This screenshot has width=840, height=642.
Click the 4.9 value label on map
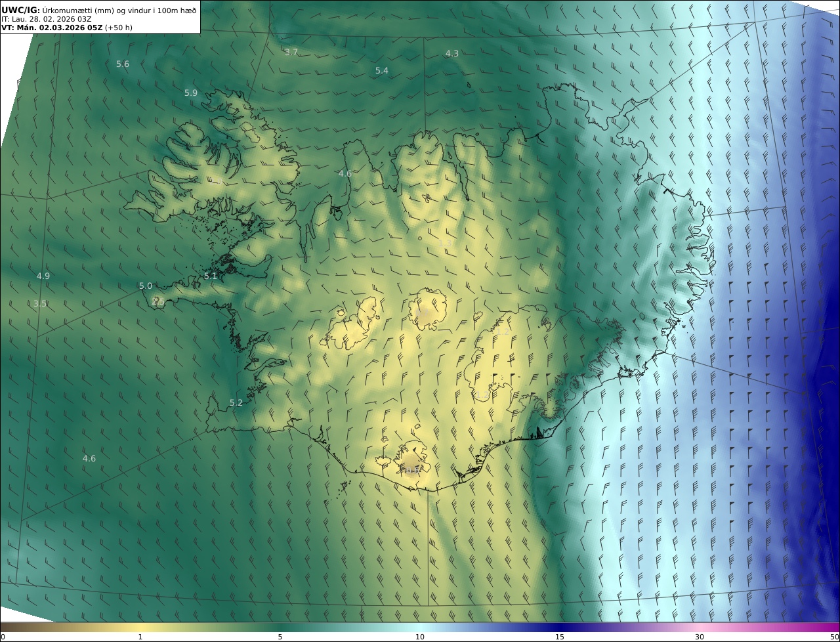click(43, 276)
